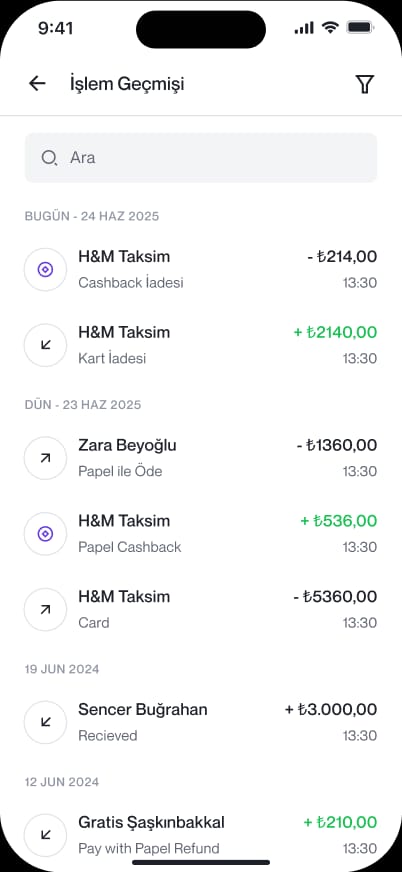Tap outgoing arrow icon beside Card transaction
This screenshot has width=402, height=872.
tap(46, 610)
